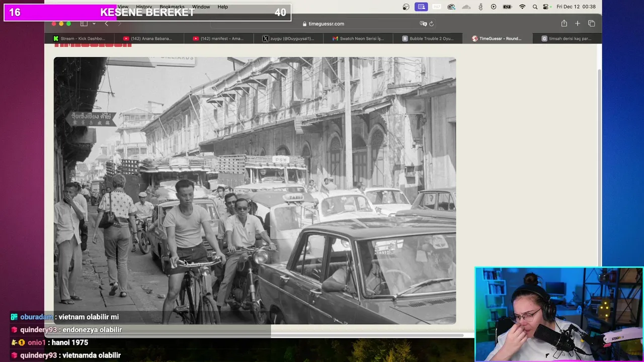Select the TimeGuessr - Round tab
Viewport: 644px width, 362px height.
coord(498,38)
